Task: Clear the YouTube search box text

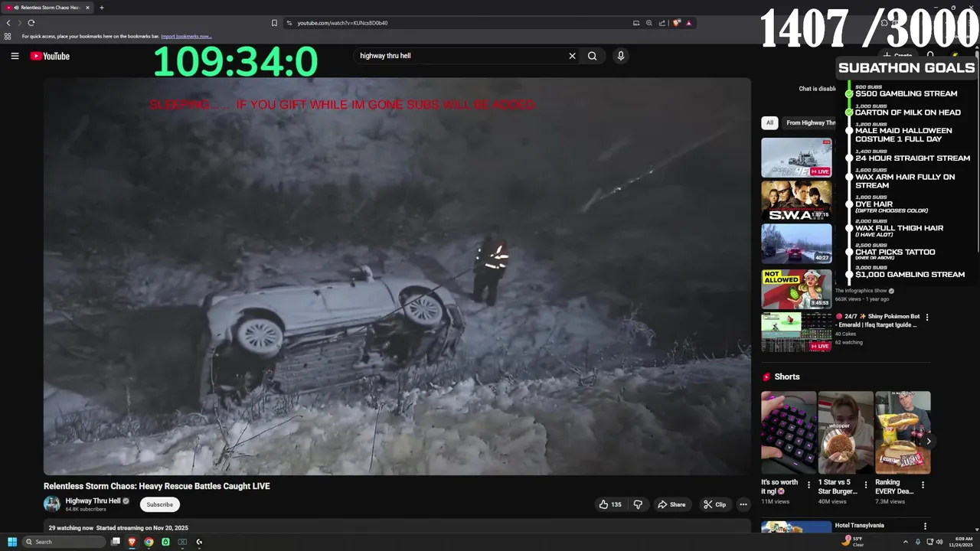Action: (x=572, y=56)
